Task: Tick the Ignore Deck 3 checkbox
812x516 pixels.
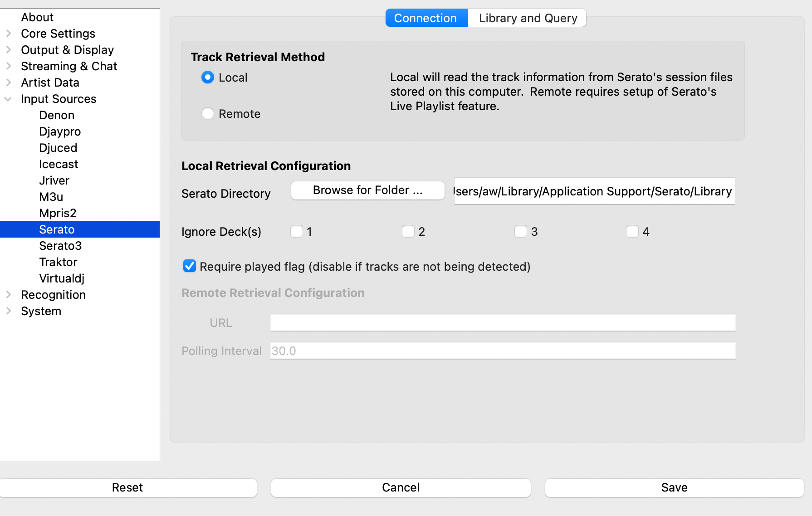Action: point(520,232)
